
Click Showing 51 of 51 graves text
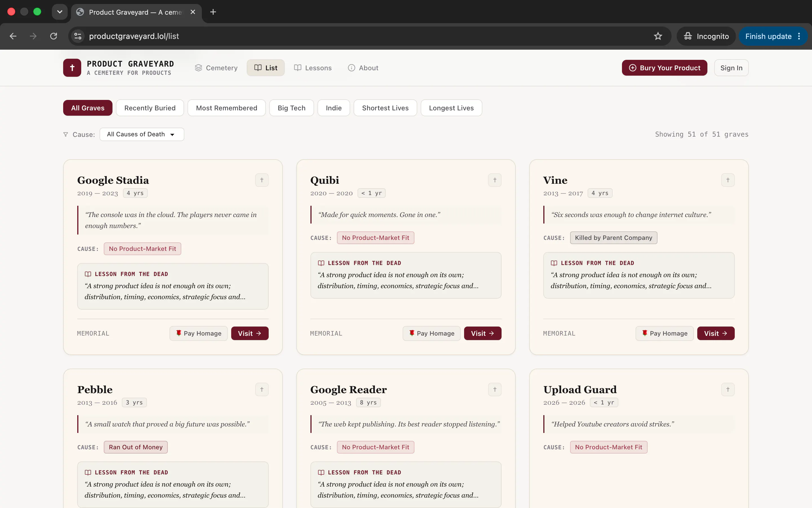pos(701,134)
